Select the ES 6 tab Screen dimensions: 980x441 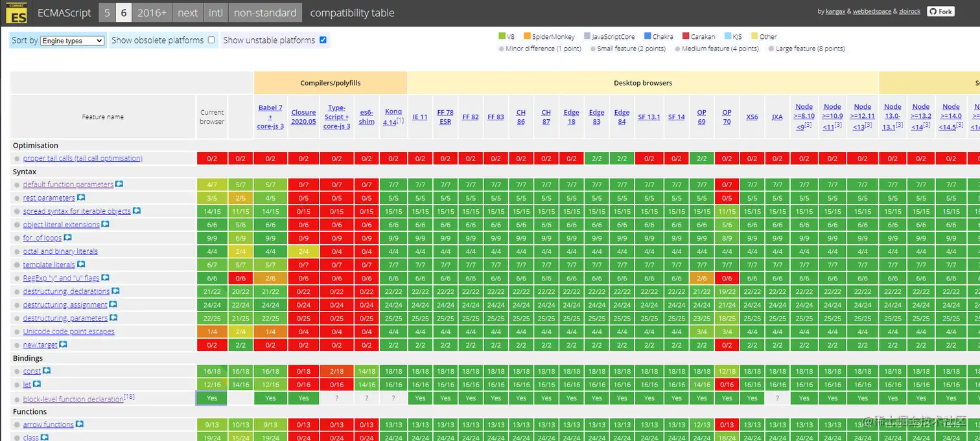click(x=124, y=13)
